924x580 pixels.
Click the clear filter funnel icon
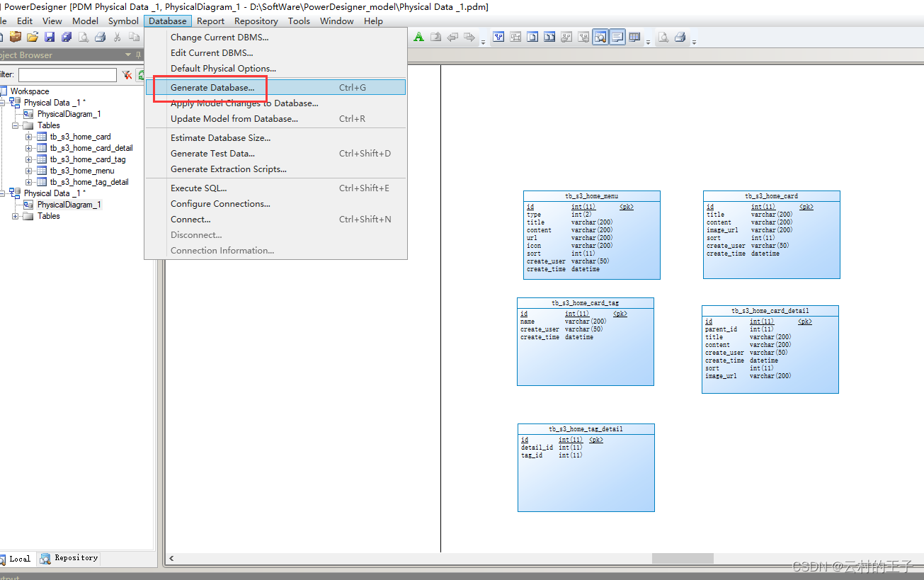point(127,74)
